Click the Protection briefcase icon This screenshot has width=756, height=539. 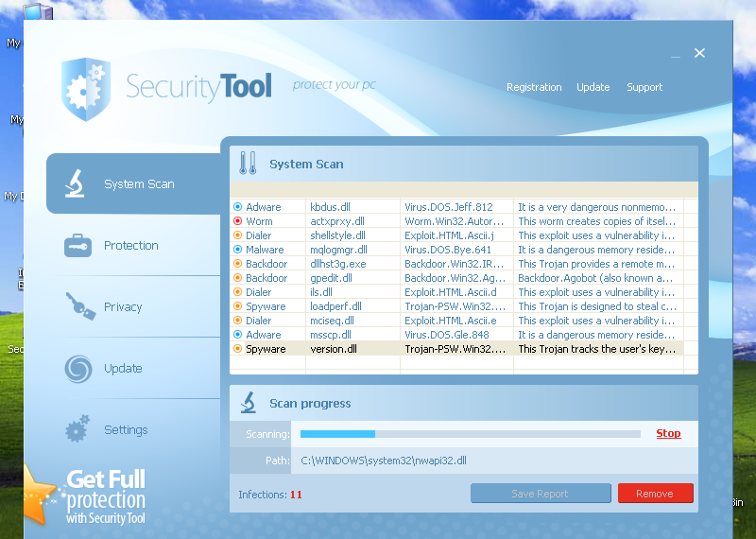point(77,245)
